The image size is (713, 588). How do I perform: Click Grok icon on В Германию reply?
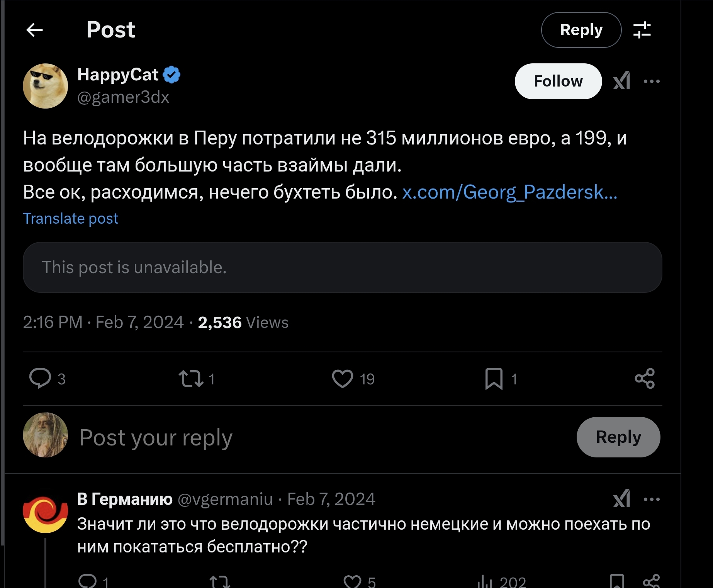tap(621, 499)
